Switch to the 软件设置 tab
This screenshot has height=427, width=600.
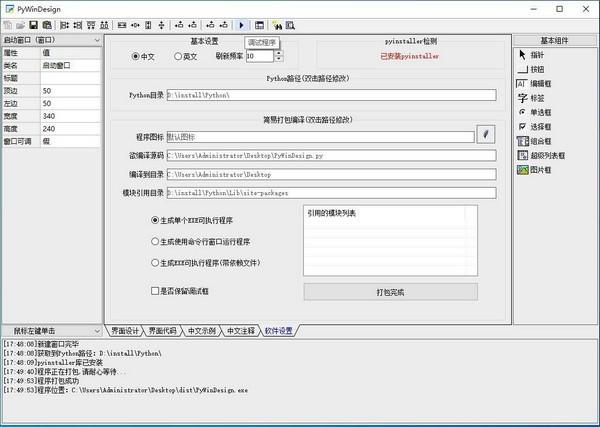[x=279, y=331]
